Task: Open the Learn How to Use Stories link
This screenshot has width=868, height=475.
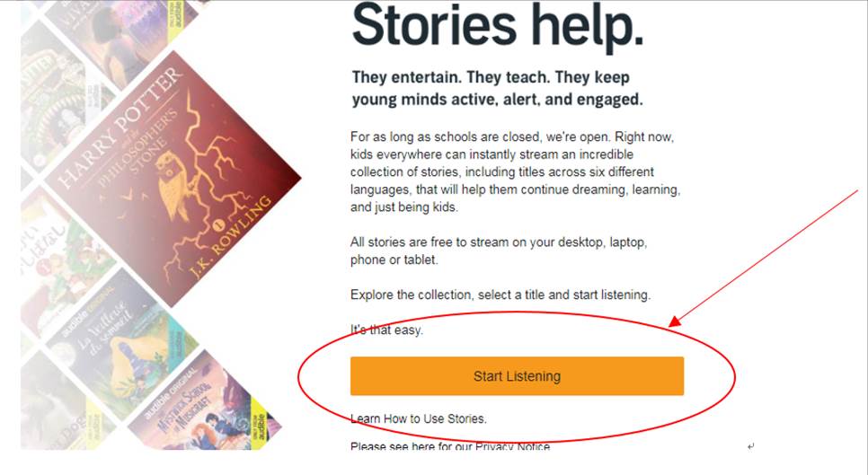Action: (x=419, y=418)
